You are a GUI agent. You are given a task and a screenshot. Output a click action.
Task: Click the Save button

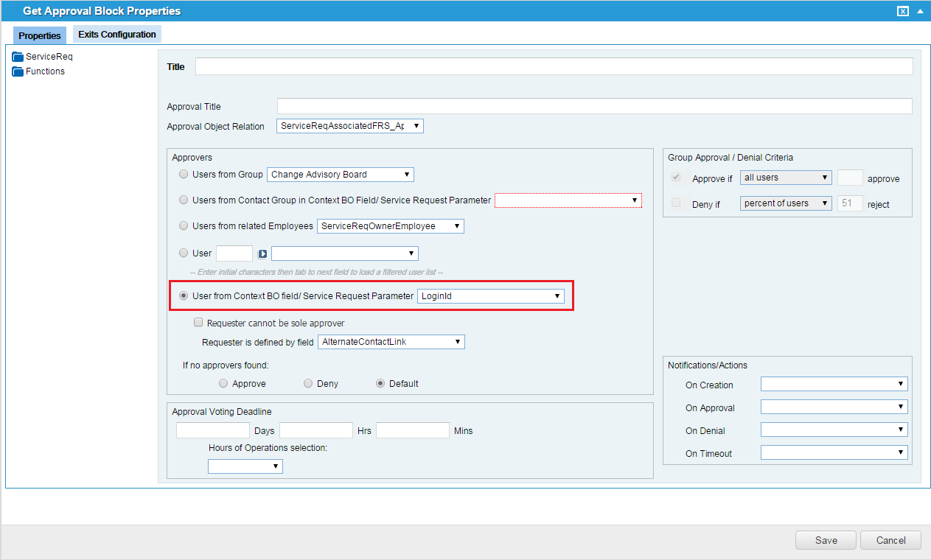tap(826, 540)
